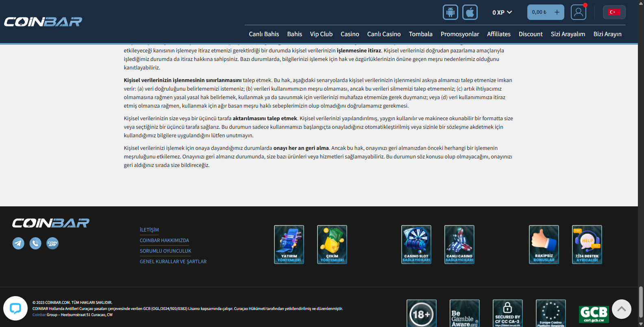
Task: Click the Secured By SSL badge
Action: point(508,314)
